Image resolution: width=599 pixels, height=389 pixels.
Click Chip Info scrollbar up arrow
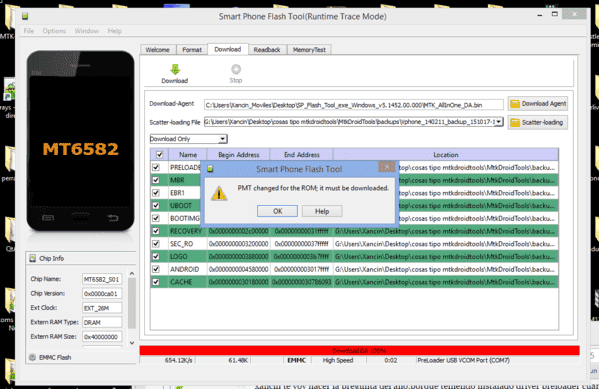coord(132,274)
